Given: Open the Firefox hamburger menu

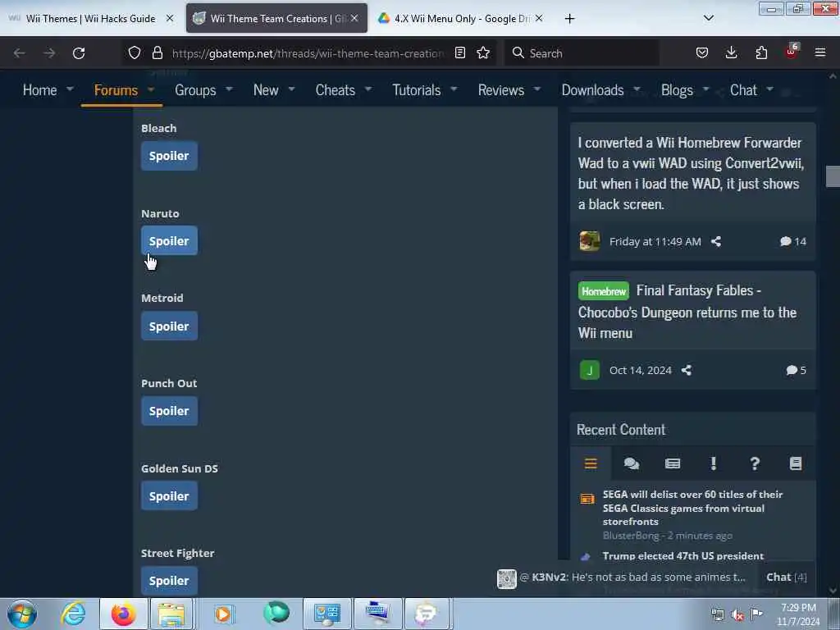Looking at the screenshot, I should [x=820, y=52].
